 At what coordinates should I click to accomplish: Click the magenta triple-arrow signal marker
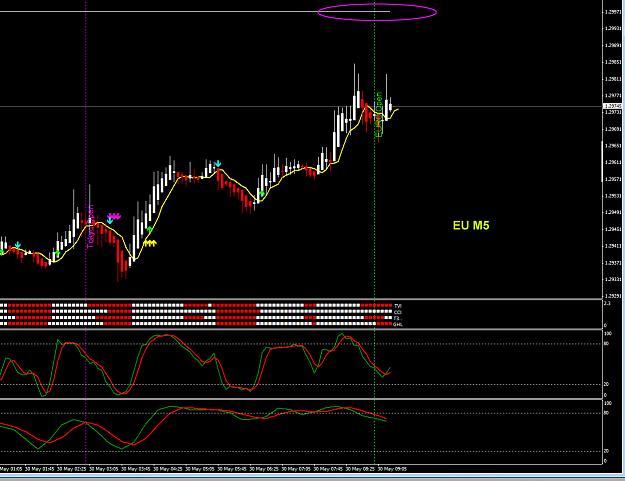pos(114,216)
